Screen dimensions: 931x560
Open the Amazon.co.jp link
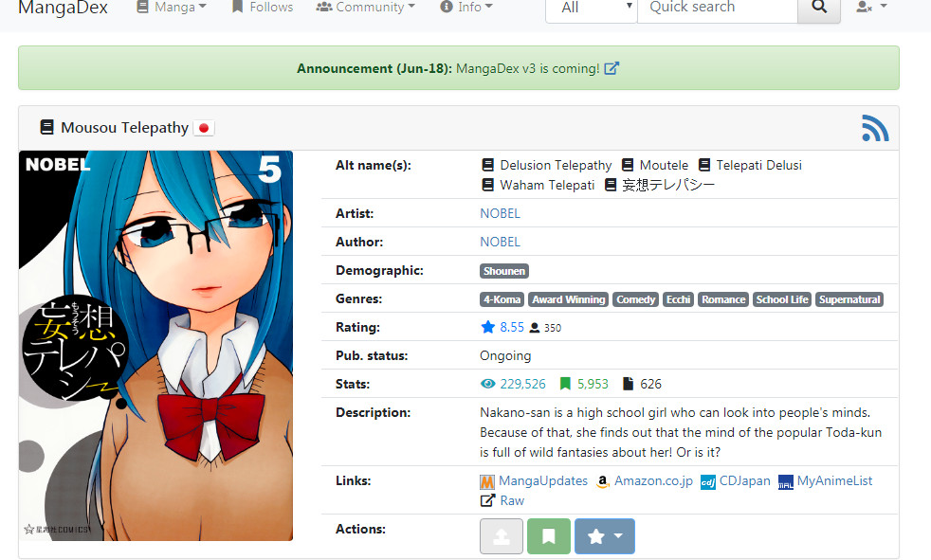654,481
